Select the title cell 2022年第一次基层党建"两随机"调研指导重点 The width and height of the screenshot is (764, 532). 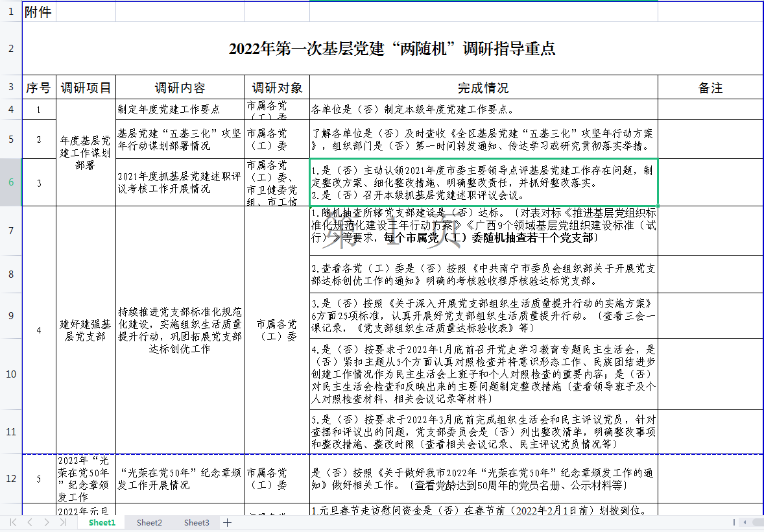[x=392, y=48]
